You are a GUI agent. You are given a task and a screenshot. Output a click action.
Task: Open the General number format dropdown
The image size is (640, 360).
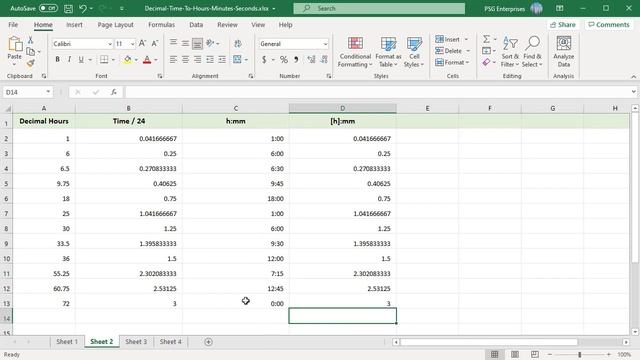[x=325, y=44]
